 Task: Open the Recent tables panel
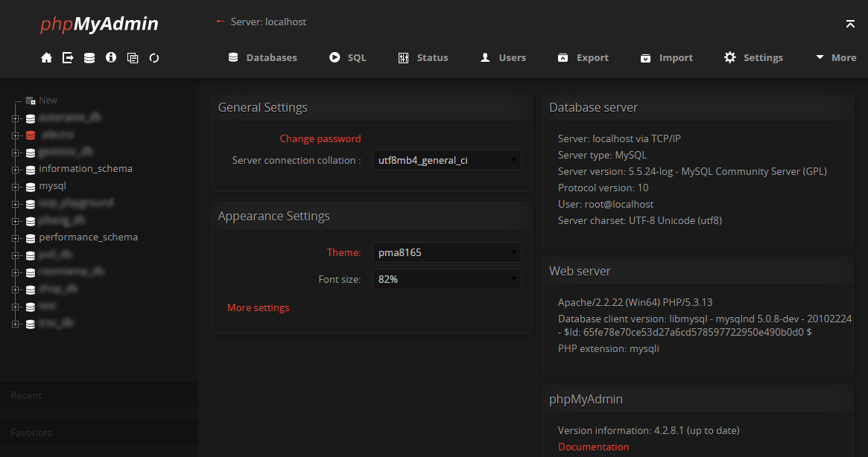pos(98,395)
